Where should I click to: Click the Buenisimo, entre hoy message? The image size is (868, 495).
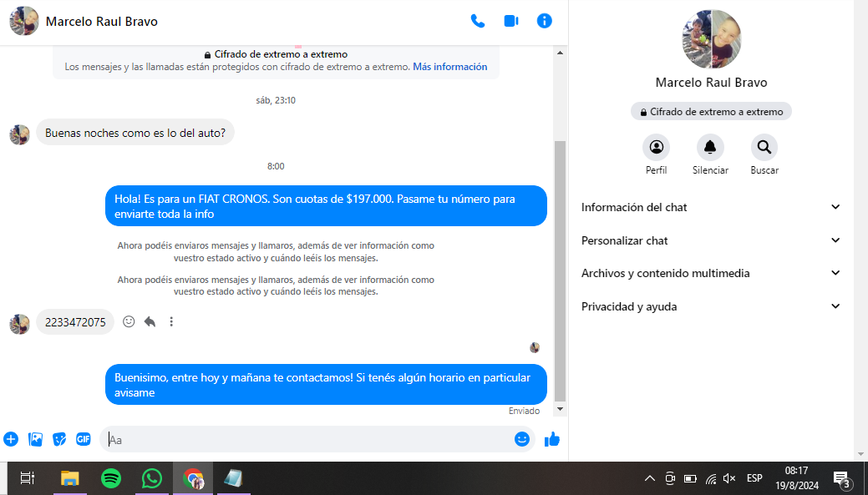click(326, 384)
